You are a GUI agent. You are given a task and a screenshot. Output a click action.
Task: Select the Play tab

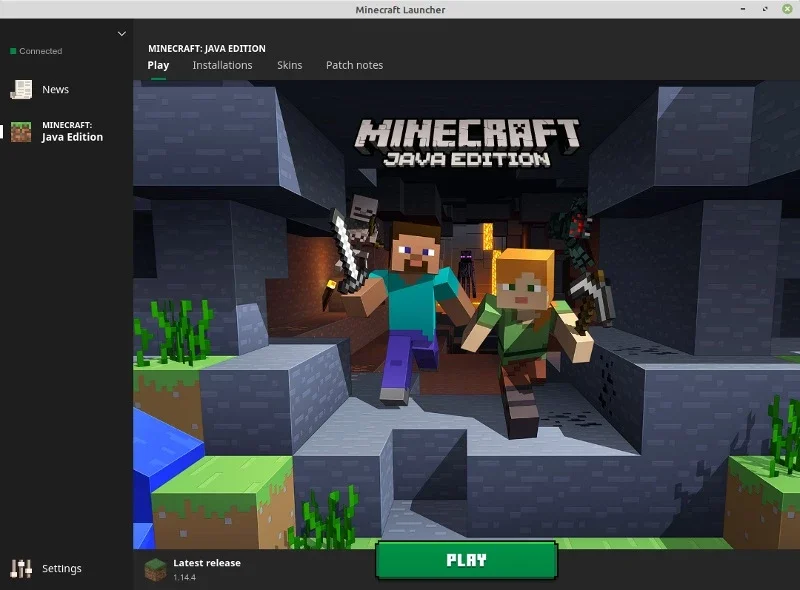[158, 65]
